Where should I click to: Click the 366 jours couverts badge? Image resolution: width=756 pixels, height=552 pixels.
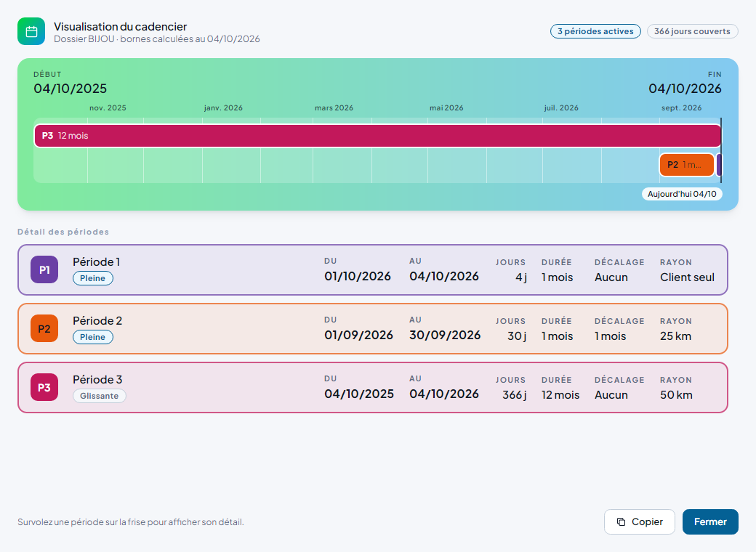(692, 31)
